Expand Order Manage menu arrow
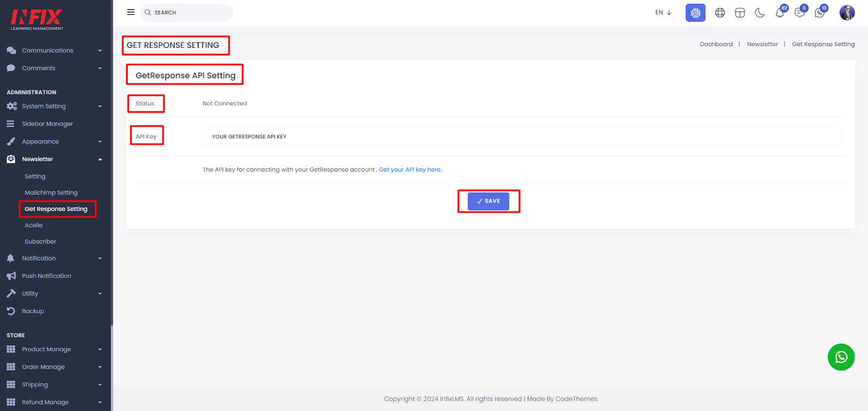Image resolution: width=868 pixels, height=411 pixels. pos(100,367)
